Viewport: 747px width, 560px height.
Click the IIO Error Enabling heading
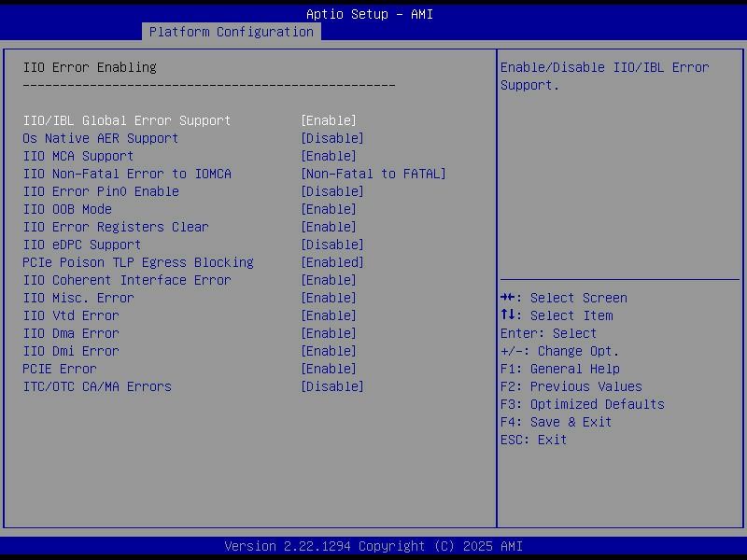click(x=90, y=67)
